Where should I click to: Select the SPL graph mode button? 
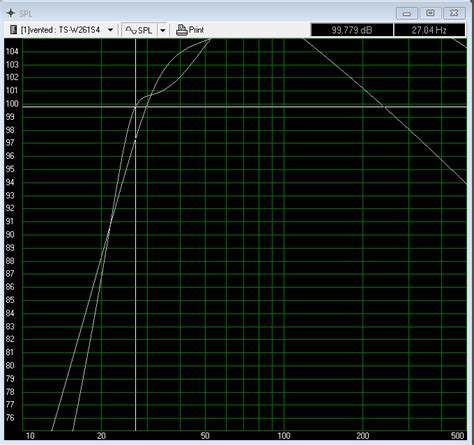(x=139, y=30)
